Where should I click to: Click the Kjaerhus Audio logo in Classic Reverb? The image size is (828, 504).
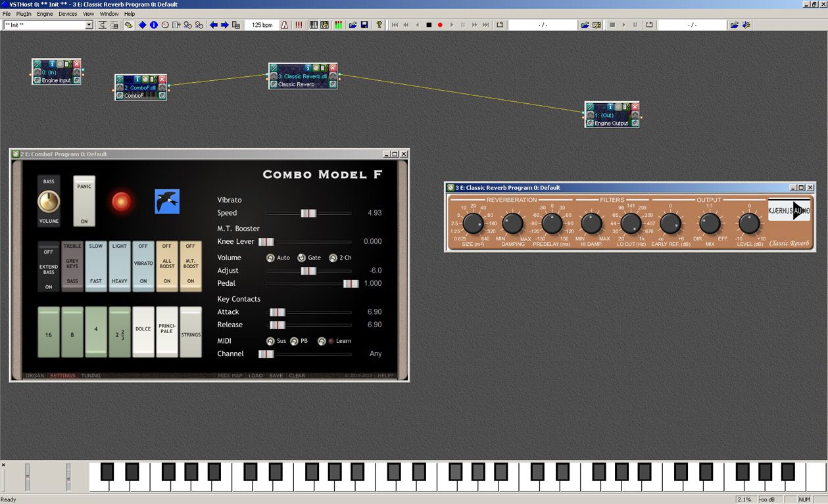point(789,210)
